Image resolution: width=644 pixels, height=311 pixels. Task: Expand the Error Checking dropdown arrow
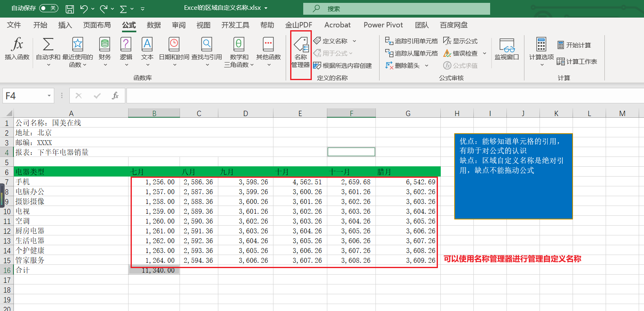484,53
